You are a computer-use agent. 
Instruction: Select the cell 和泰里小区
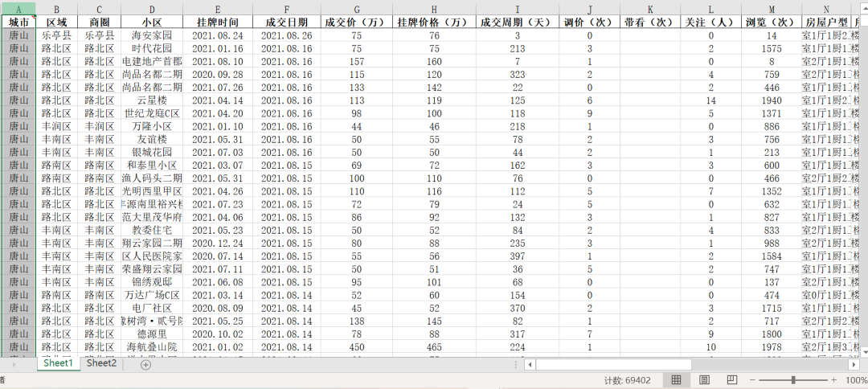click(x=152, y=165)
